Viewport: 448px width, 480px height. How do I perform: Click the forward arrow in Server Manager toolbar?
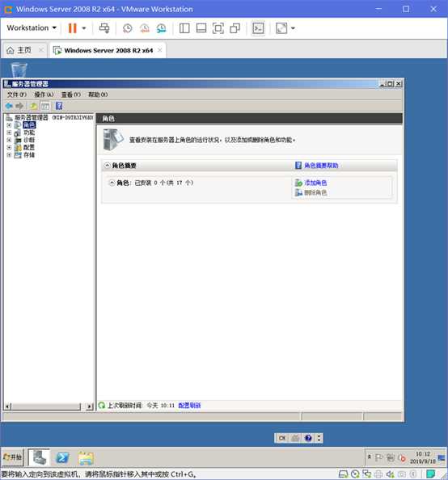[19, 106]
